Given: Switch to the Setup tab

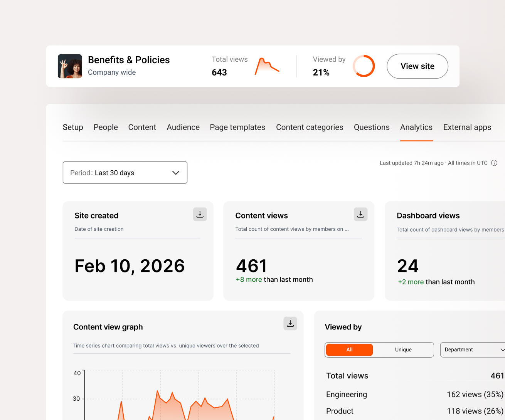Looking at the screenshot, I should point(73,127).
